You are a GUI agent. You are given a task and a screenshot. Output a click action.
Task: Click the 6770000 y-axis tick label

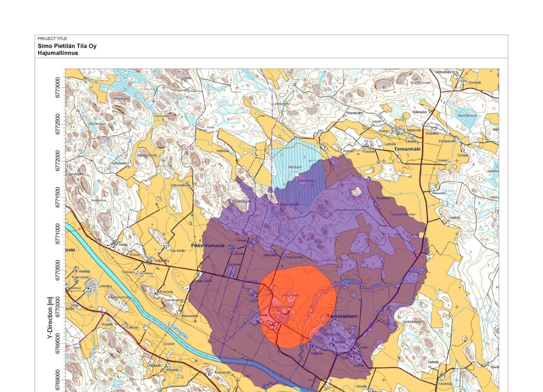[58, 307]
